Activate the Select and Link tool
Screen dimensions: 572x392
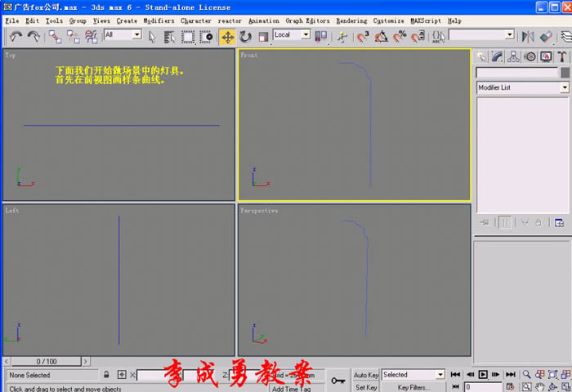pyautogui.click(x=55, y=37)
